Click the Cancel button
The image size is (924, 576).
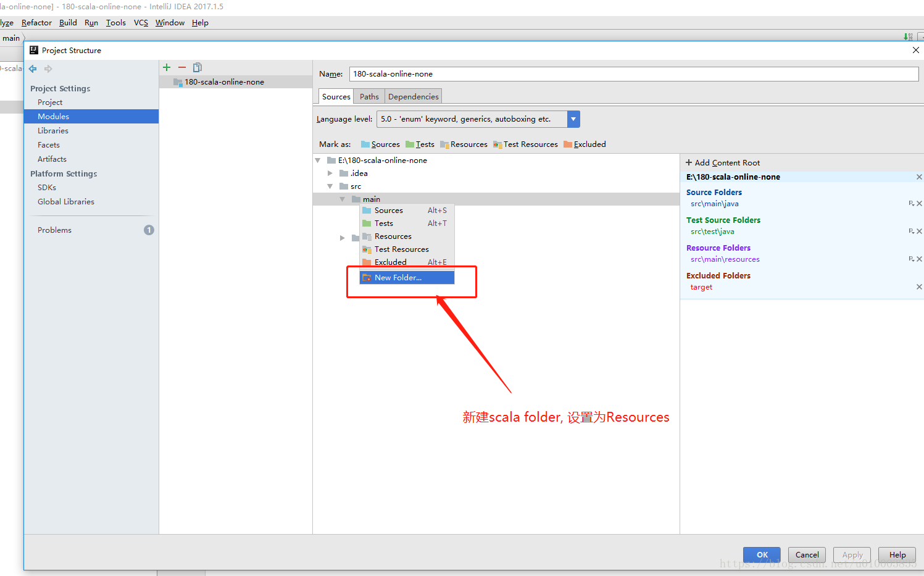807,555
